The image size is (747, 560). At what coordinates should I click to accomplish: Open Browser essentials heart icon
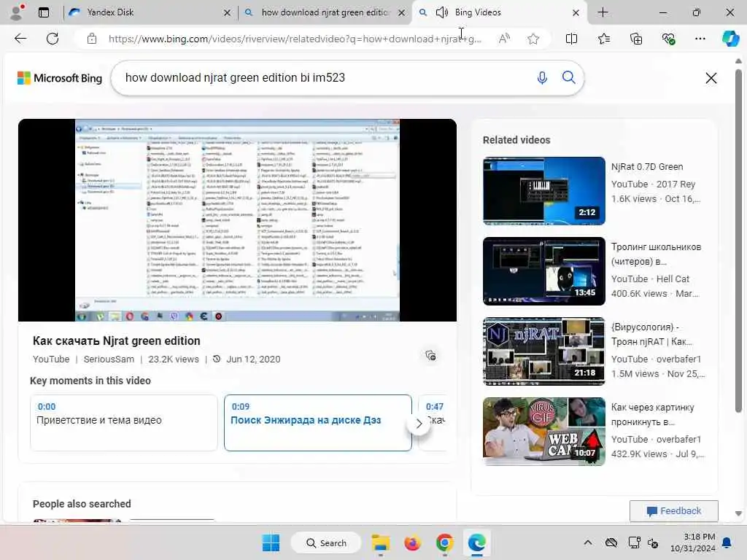668,39
